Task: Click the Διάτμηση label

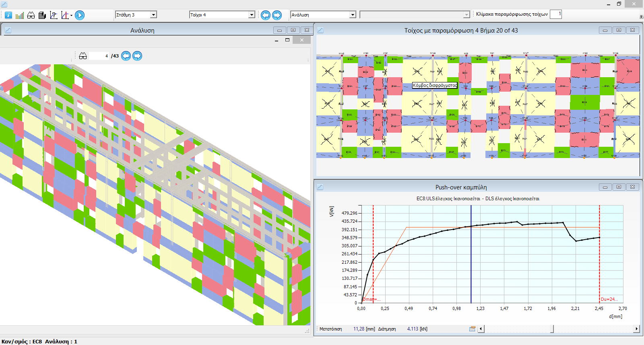Action: pos(387,329)
